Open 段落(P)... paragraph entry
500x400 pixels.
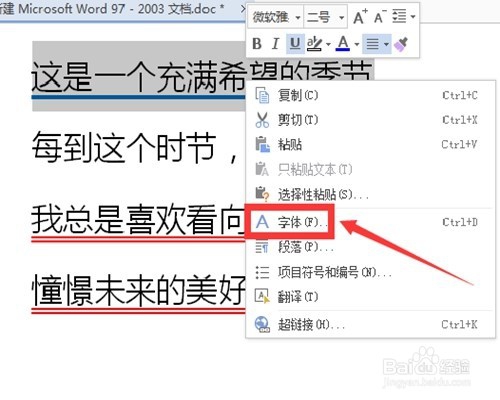pos(370,247)
